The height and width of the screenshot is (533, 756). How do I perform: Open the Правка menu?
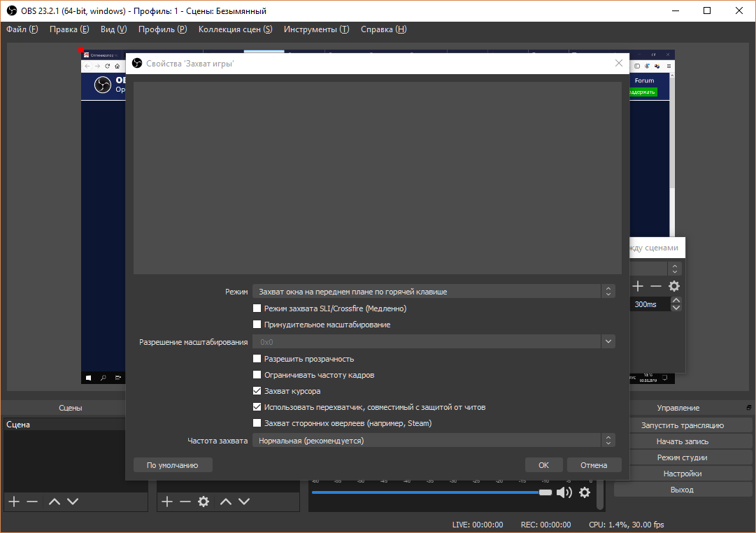pos(69,29)
